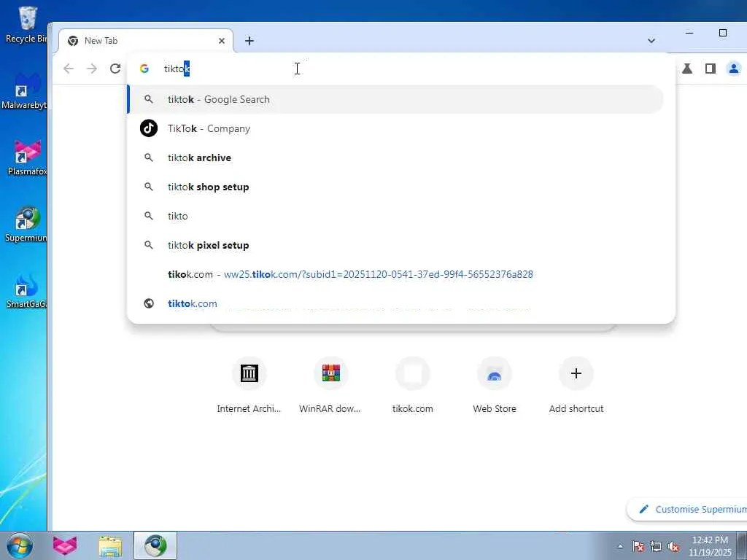747x560 pixels.
Task: Open the tikok.com shortcut tile
Action: pyautogui.click(x=413, y=385)
